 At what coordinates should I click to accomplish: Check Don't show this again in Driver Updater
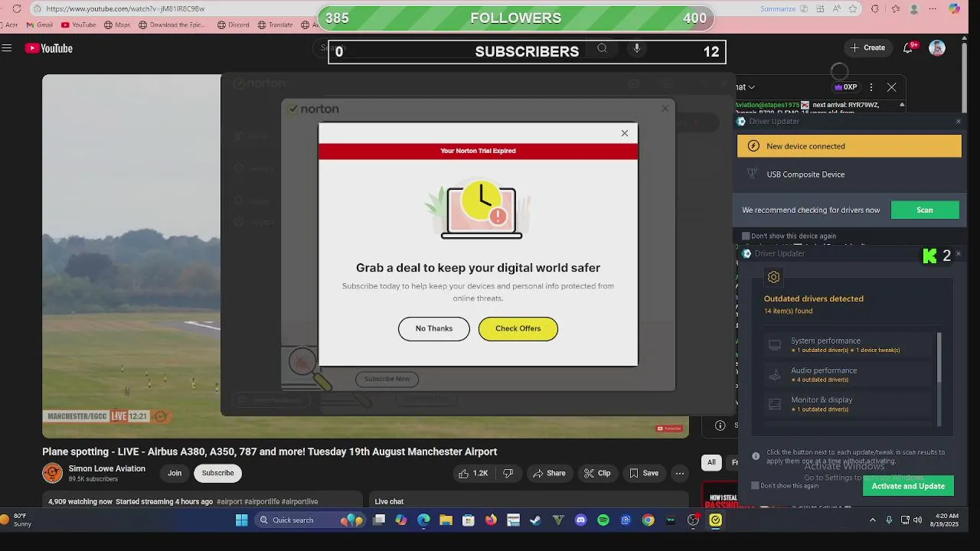click(x=755, y=485)
